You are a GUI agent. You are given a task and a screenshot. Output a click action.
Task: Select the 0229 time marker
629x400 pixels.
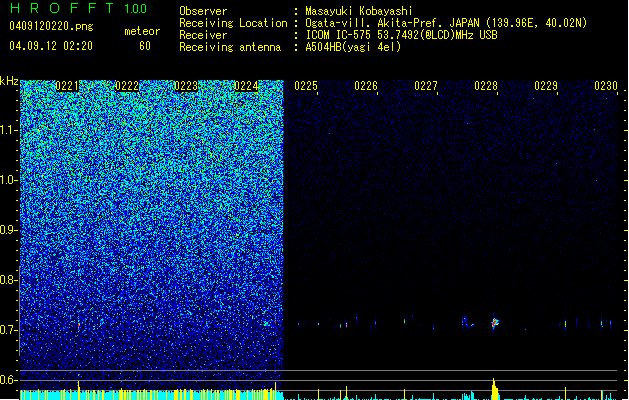546,86
